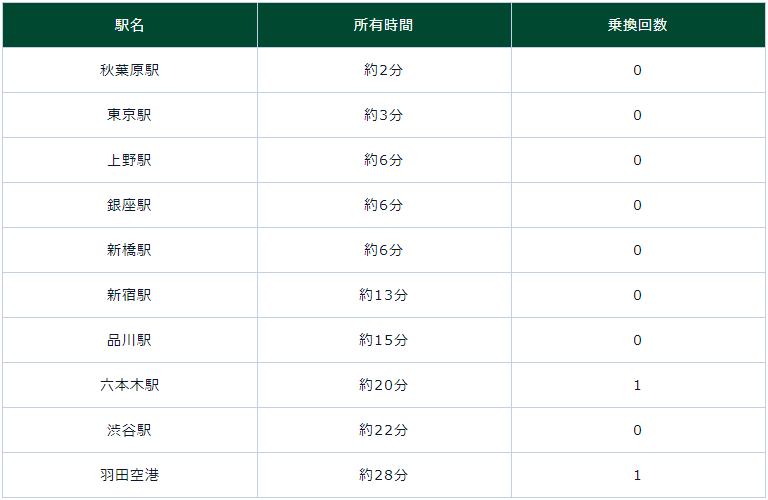Screen dimensions: 768x500
Task: Click the 六本木駅 station cell
Action: coord(129,385)
